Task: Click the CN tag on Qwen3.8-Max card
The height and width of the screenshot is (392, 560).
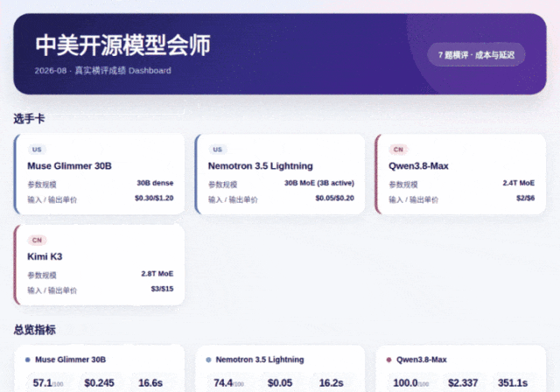Action: pos(398,150)
